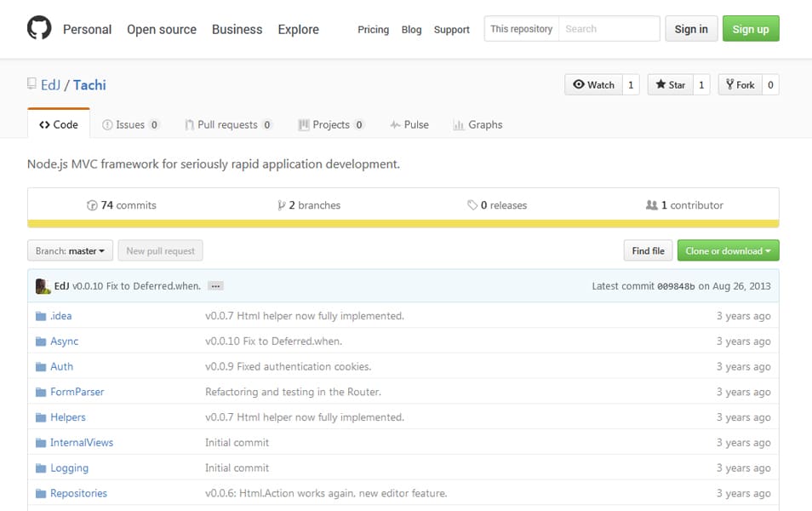Click the folder icon for Auth
Viewport: 812px width, 511px height.
[x=41, y=367]
